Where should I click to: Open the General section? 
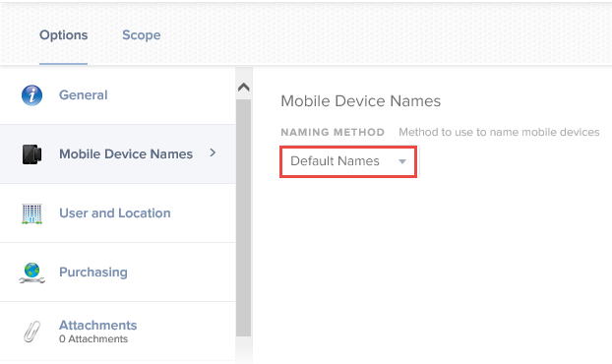tap(117, 95)
